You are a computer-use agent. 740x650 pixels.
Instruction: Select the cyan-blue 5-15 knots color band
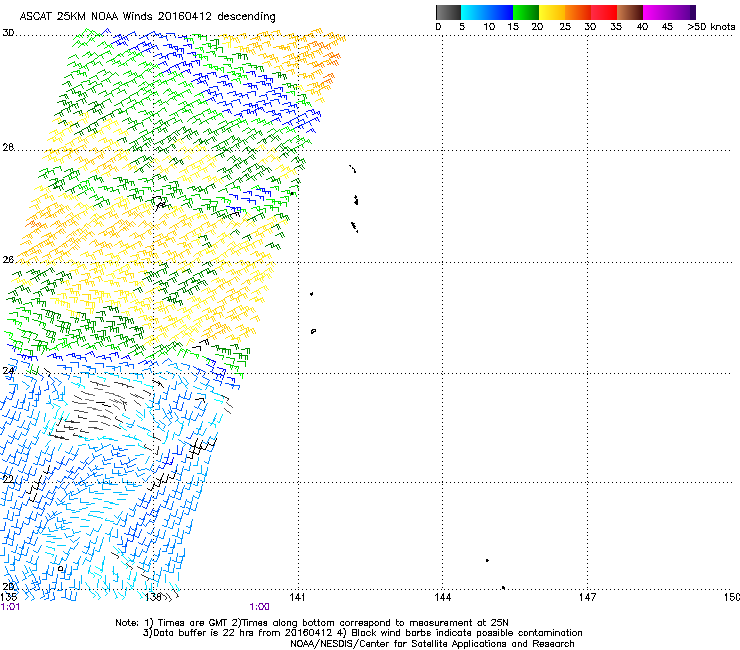point(487,12)
